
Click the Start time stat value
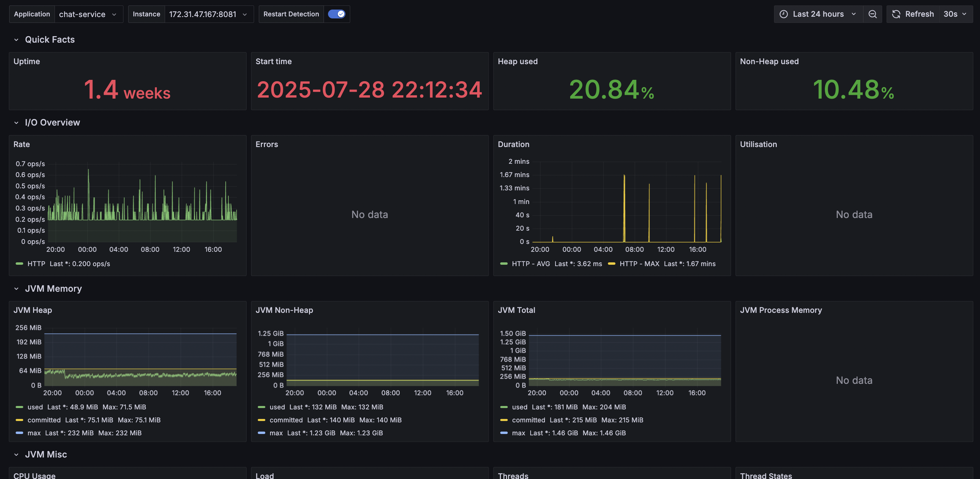click(369, 90)
